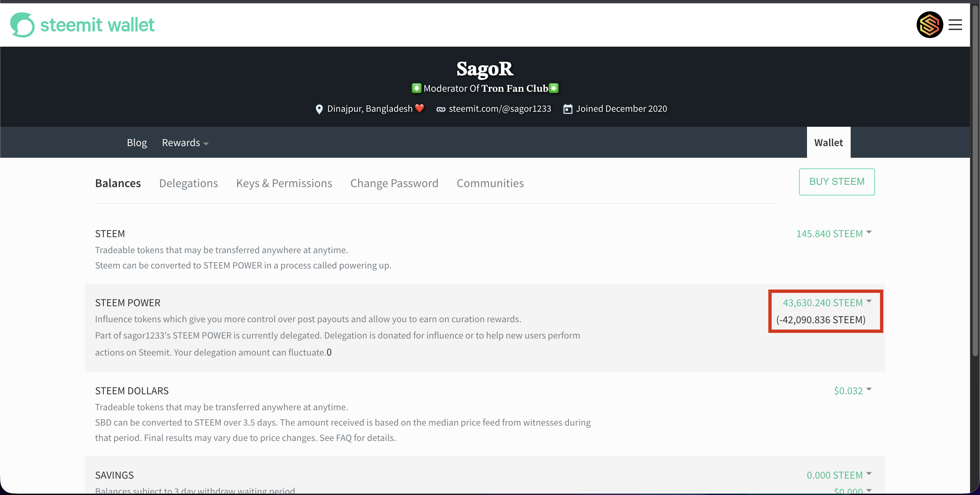Viewport: 980px width, 495px height.
Task: Open the $0.032 Steem Dollars dropdown
Action: (853, 391)
